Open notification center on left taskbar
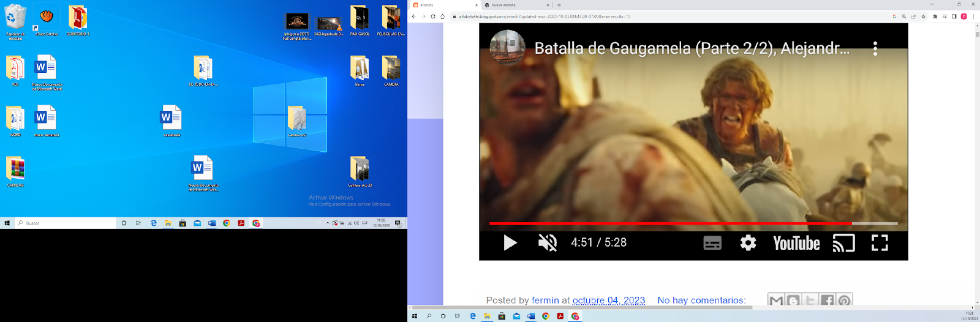 point(398,223)
